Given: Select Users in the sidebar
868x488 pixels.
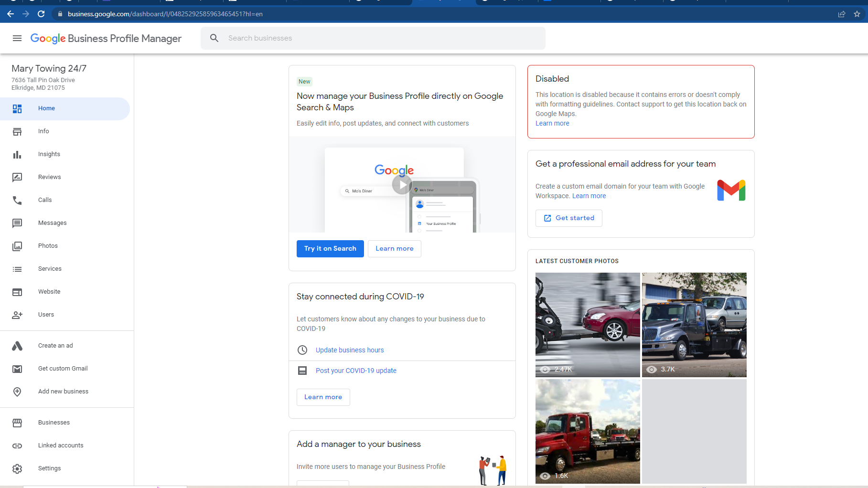Looking at the screenshot, I should point(65,315).
